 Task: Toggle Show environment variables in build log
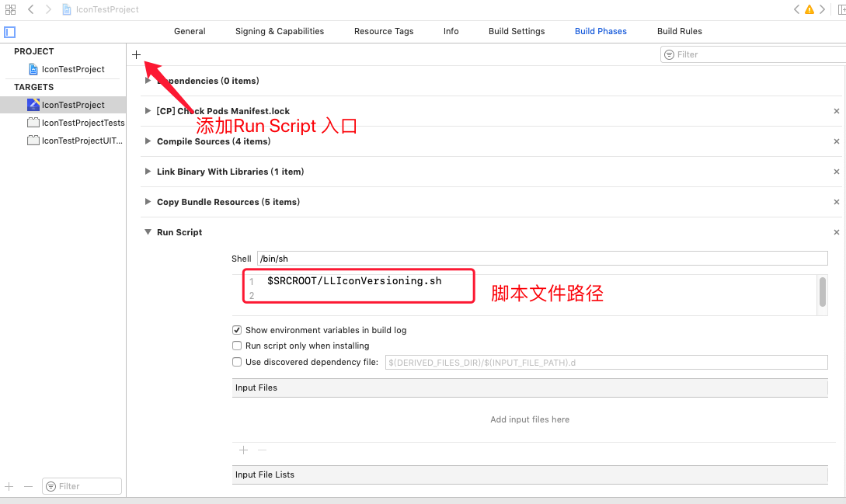(x=237, y=330)
